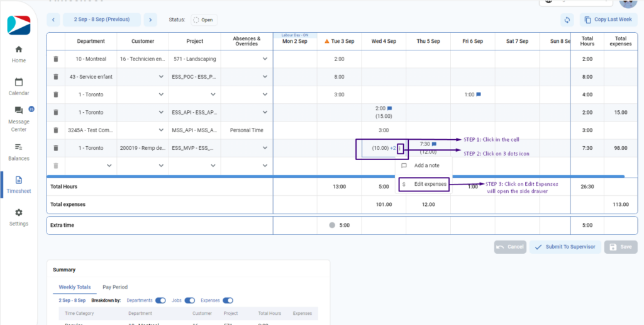Click the Time Category column header in Summary

coord(79,314)
